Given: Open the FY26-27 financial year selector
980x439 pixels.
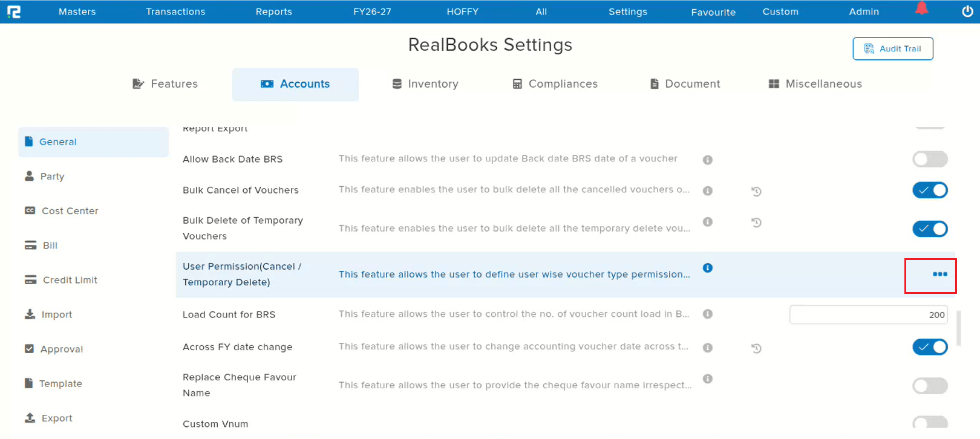Looking at the screenshot, I should (372, 11).
